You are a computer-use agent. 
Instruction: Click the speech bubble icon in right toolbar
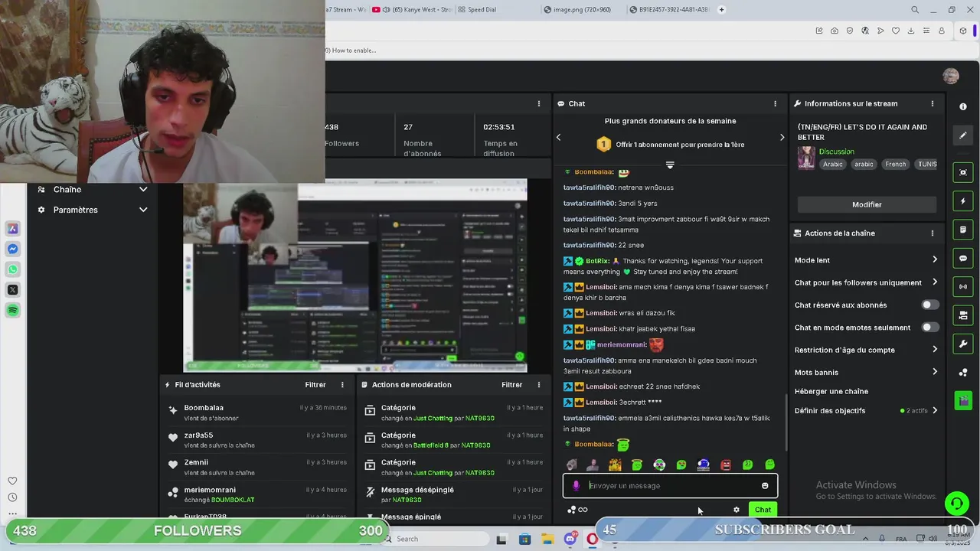[963, 259]
